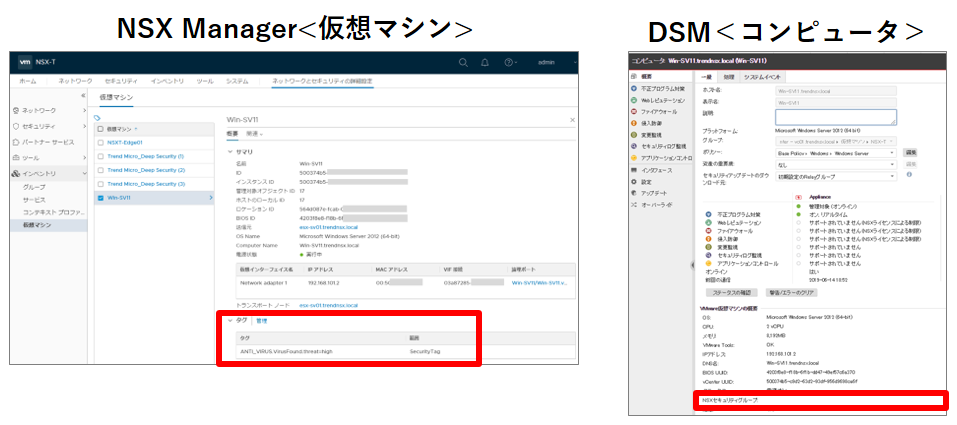The height and width of the screenshot is (425, 957).
Task: Click the search magnifier icon in NSX-T header
Action: click(463, 62)
